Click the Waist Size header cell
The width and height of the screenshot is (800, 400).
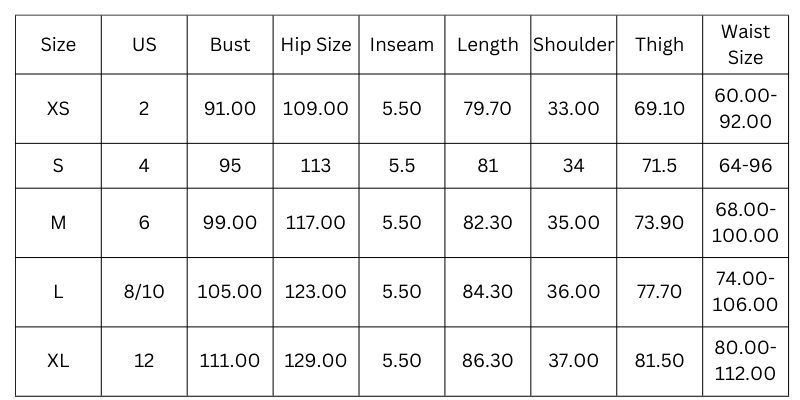745,45
